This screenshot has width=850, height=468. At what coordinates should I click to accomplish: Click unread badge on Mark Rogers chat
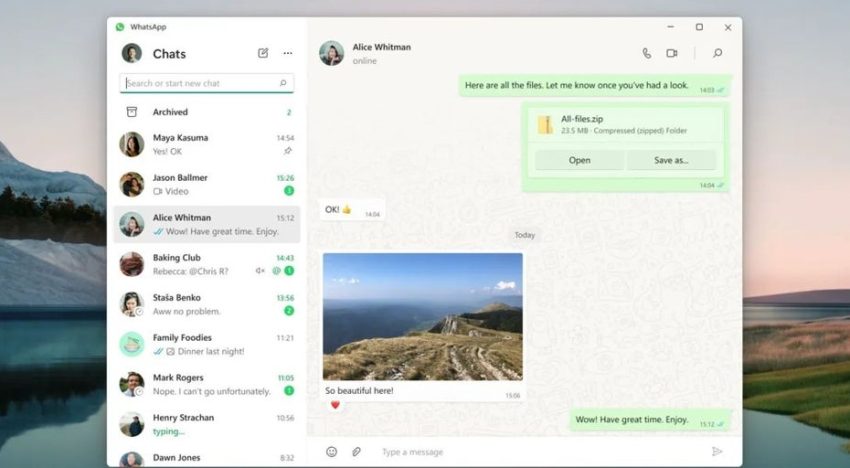click(x=289, y=390)
